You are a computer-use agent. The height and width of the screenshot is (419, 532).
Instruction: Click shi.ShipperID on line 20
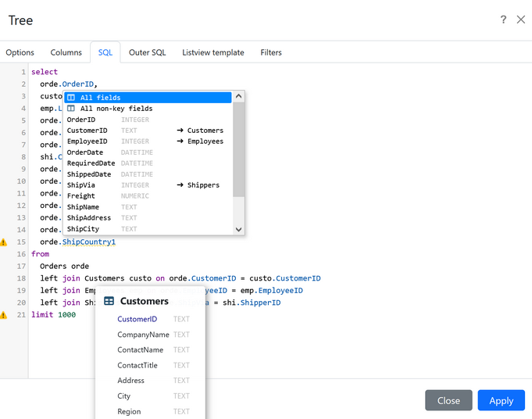pos(252,303)
